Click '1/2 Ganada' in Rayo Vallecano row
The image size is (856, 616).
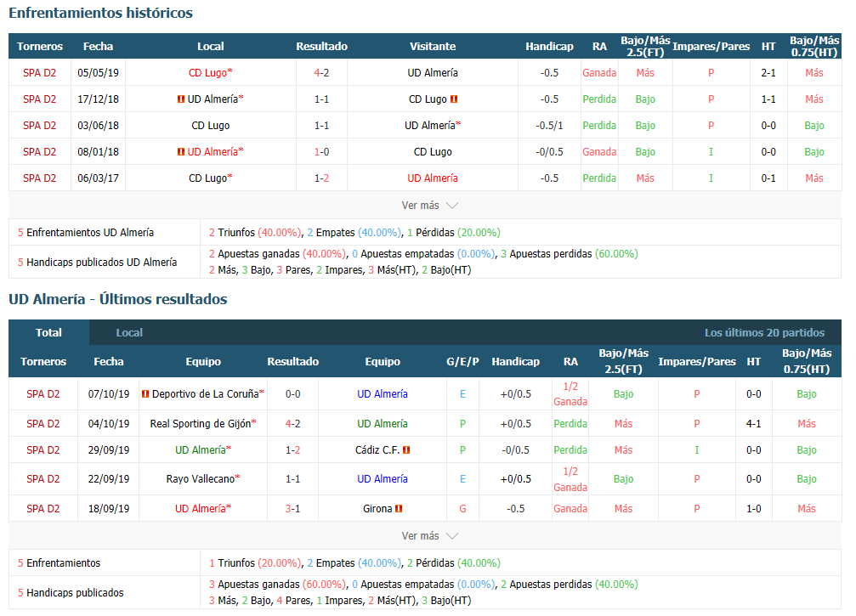(x=570, y=479)
